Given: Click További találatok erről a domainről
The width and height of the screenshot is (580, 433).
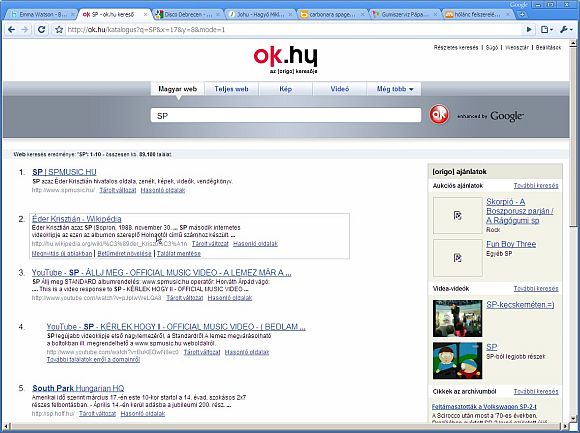Looking at the screenshot, I should pos(93,359).
